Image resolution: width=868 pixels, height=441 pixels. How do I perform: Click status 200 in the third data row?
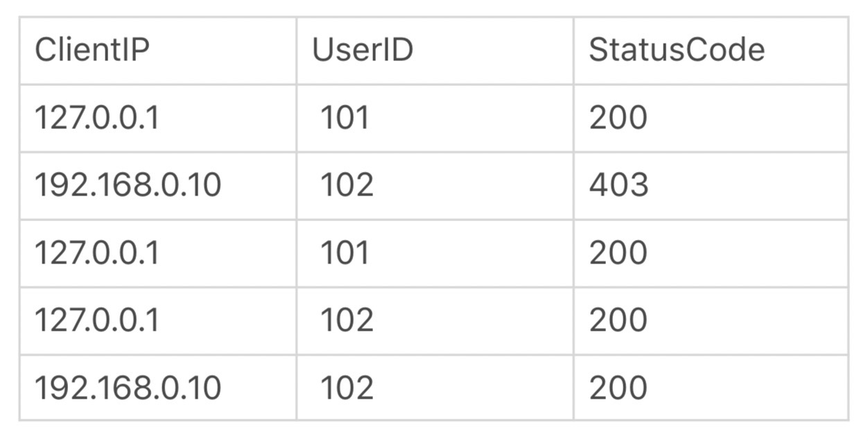618,253
